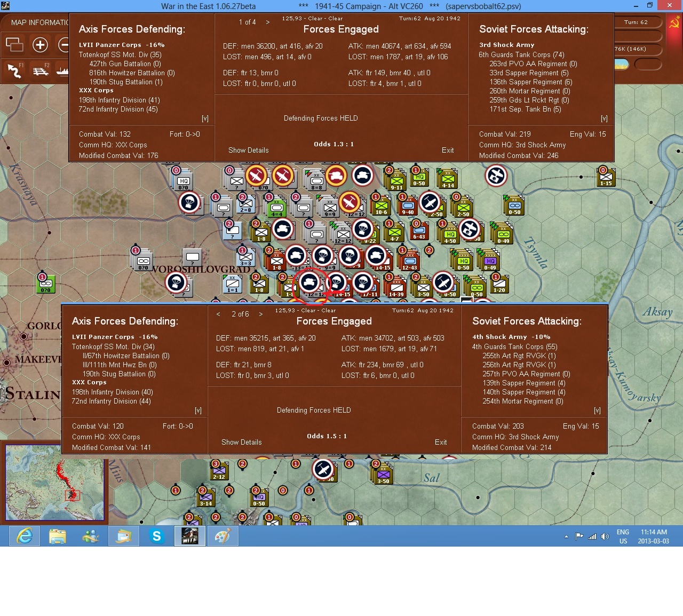Select the move mode F1 arrow icon
Image resolution: width=683 pixels, height=616 pixels.
pyautogui.click(x=14, y=70)
